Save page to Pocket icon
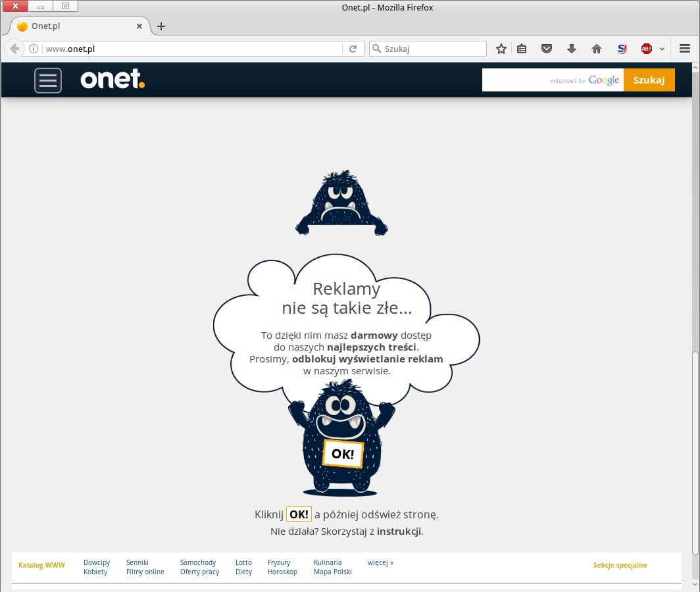 (547, 49)
